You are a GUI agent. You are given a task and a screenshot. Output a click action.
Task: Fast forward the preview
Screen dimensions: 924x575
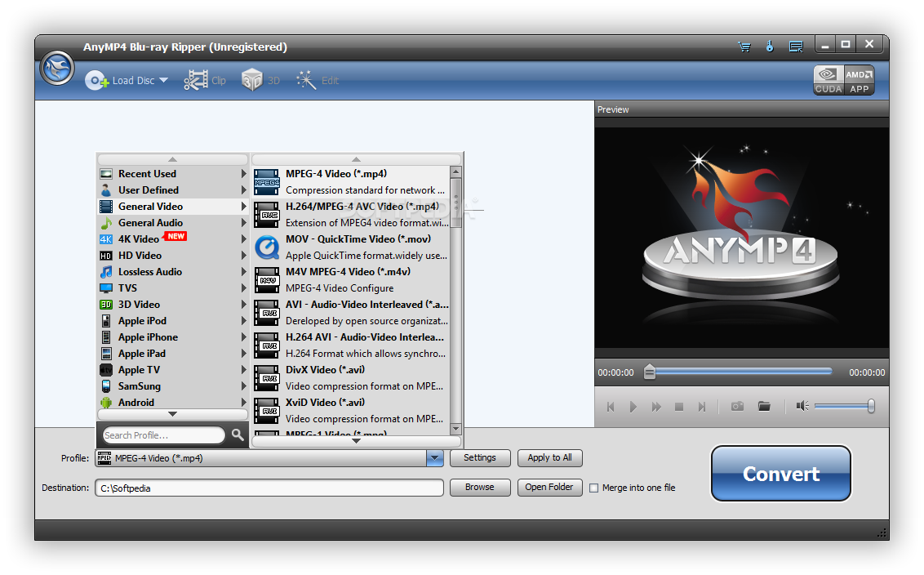tap(656, 406)
